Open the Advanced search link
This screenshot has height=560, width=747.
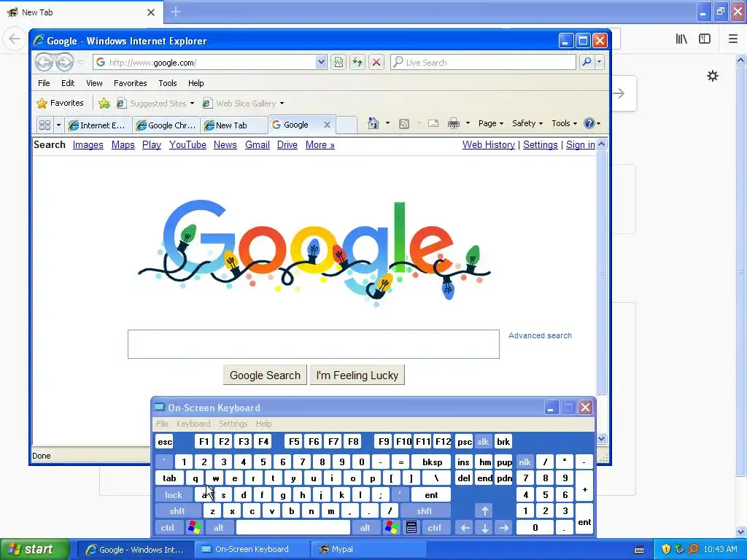click(540, 335)
